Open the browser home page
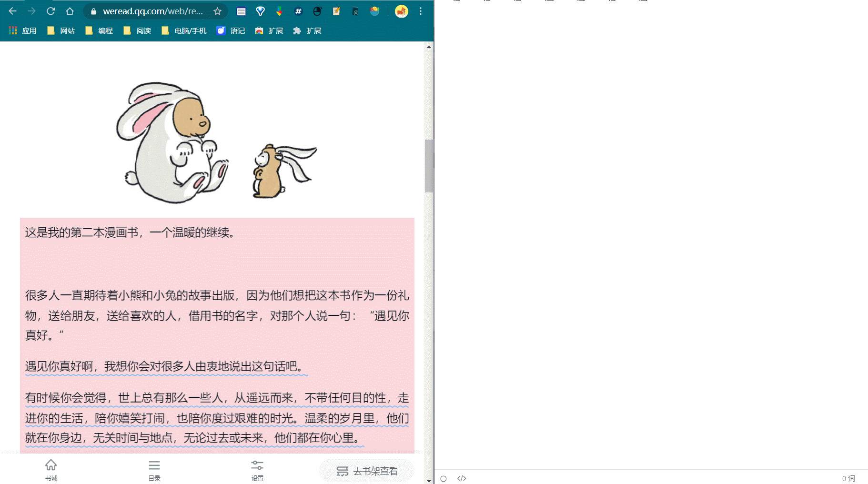Viewport: 868px width, 484px height. 70,11
